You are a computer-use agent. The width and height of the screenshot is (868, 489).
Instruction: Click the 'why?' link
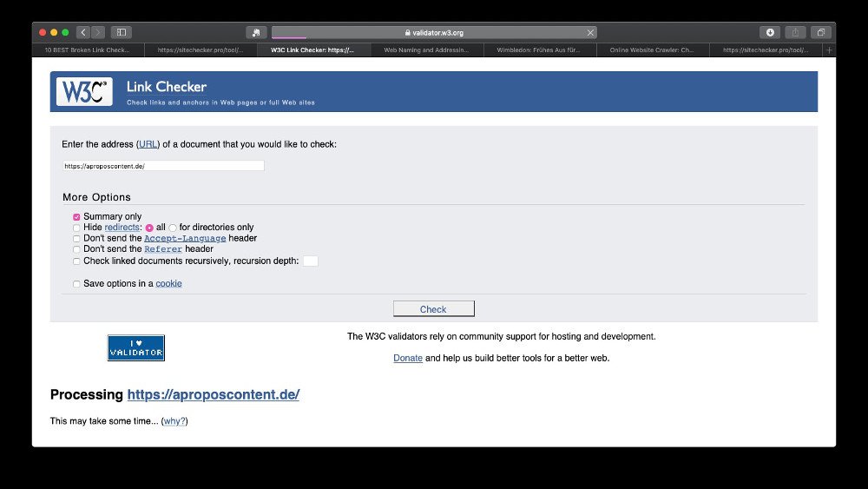coord(174,421)
